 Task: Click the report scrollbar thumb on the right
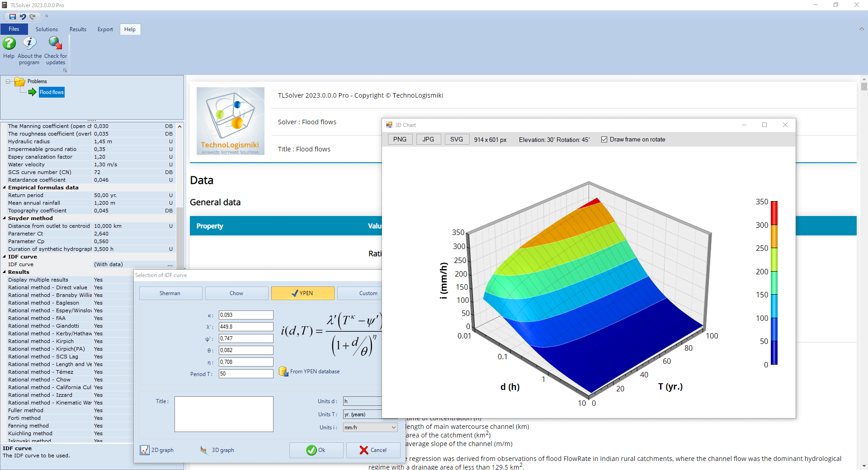864,86
